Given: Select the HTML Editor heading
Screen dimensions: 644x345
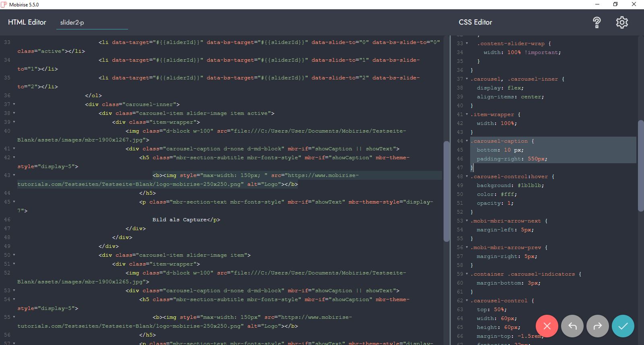Looking at the screenshot, I should 27,22.
